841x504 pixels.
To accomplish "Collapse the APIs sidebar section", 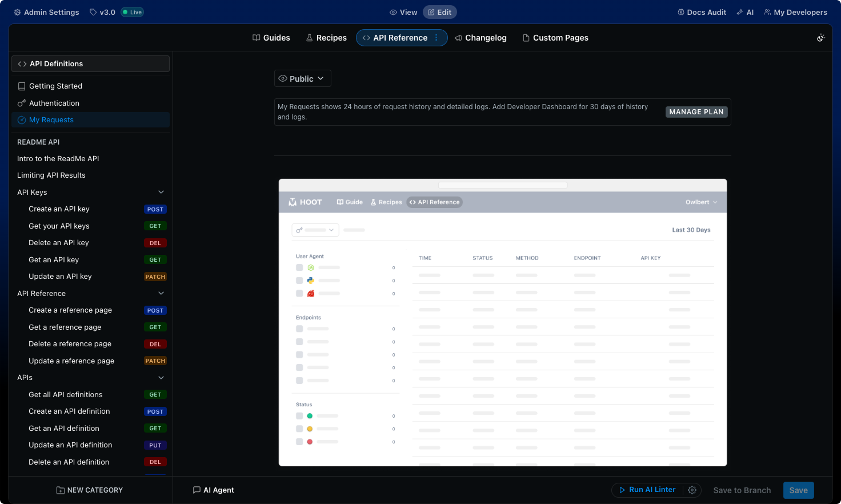I will [161, 378].
